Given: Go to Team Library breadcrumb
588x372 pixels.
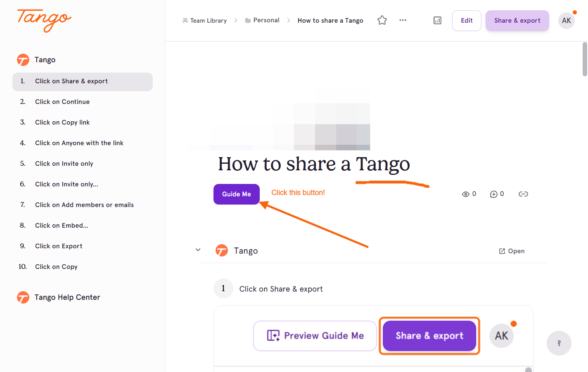Looking at the screenshot, I should click(204, 21).
